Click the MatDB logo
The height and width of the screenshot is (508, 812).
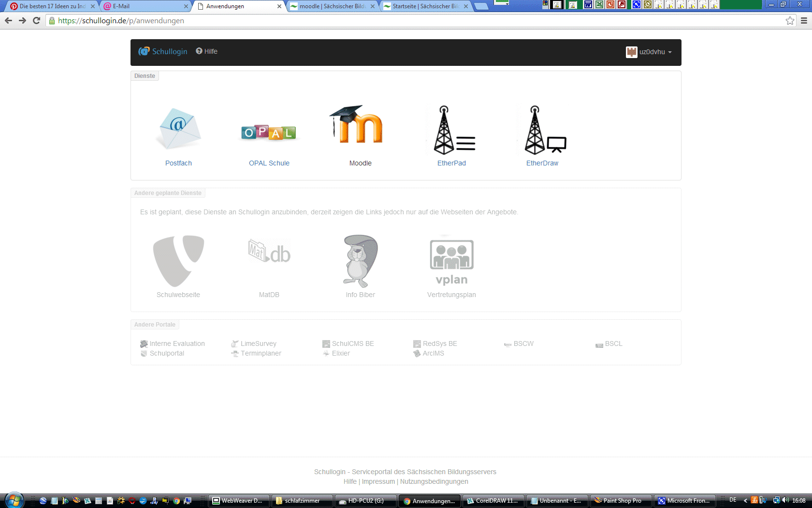269,251
